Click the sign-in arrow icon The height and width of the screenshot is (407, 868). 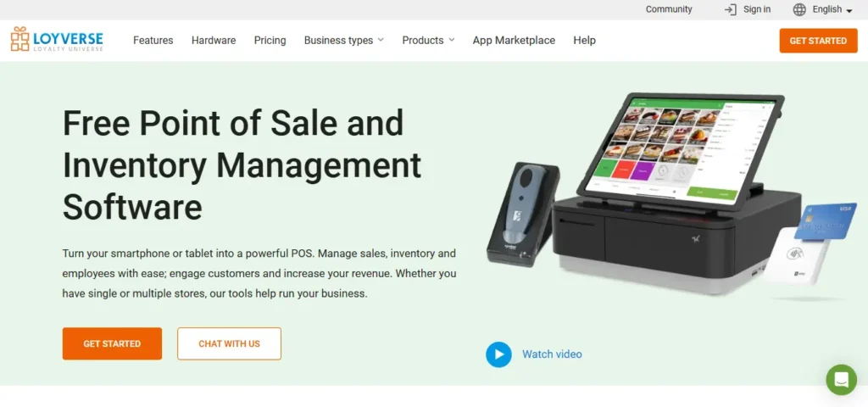pos(731,9)
